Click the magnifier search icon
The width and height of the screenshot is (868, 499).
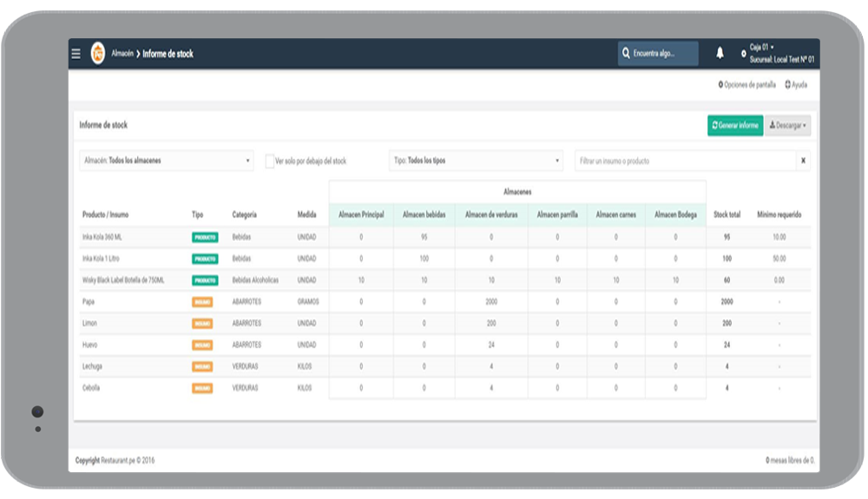pyautogui.click(x=626, y=53)
